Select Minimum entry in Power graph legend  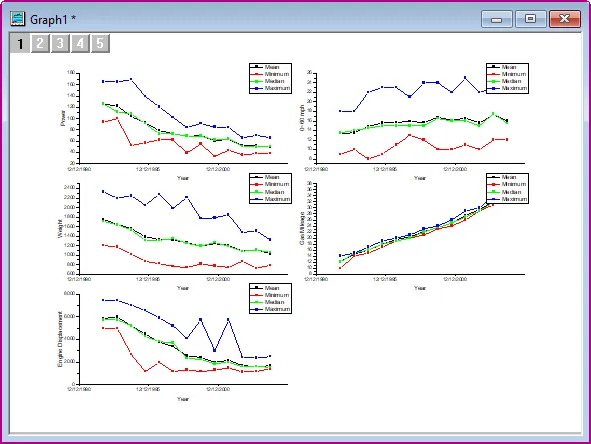[x=270, y=74]
